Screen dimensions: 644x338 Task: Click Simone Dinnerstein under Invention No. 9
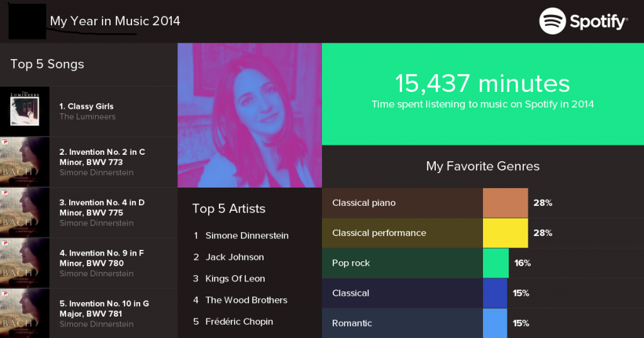coord(96,274)
